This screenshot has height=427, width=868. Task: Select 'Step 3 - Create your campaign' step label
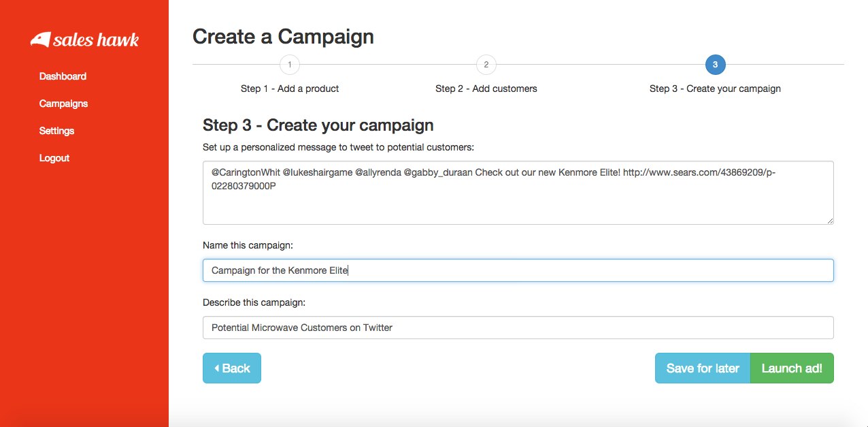pyautogui.click(x=715, y=89)
